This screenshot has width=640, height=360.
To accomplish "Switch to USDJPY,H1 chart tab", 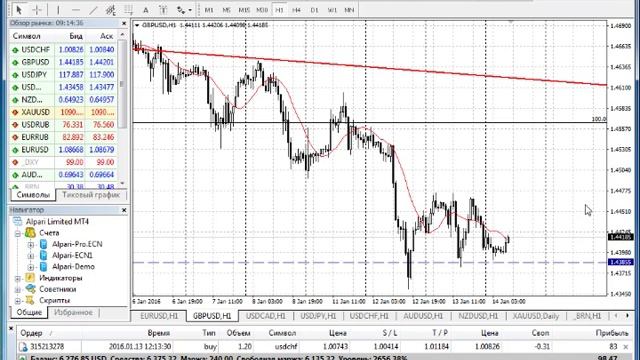I will point(318,316).
